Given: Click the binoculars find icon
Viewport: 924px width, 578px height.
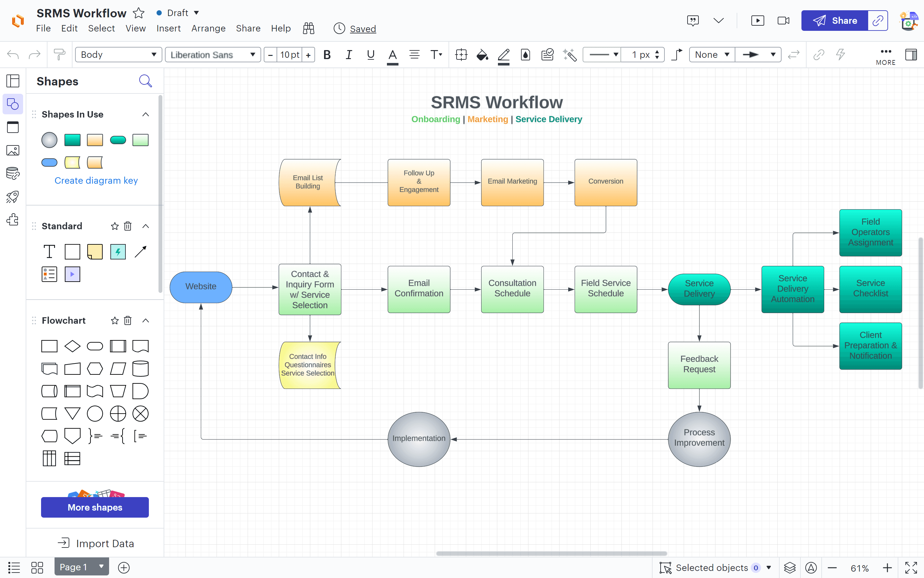Looking at the screenshot, I should (309, 28).
